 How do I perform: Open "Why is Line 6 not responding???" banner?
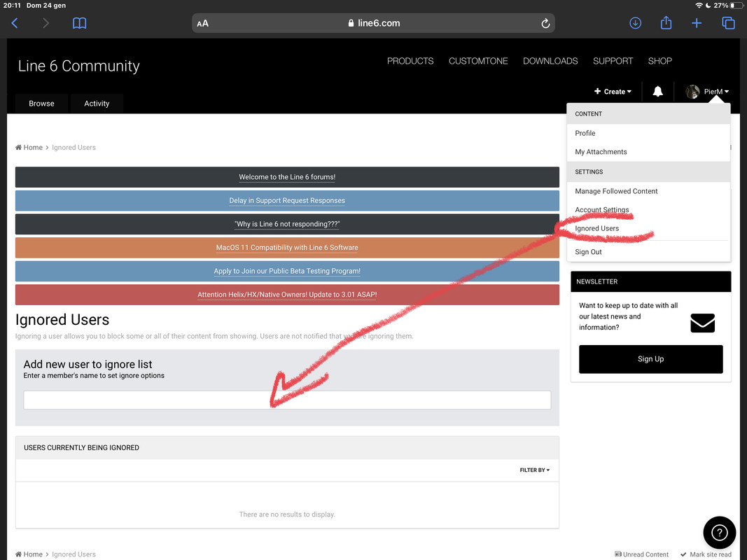pos(287,224)
